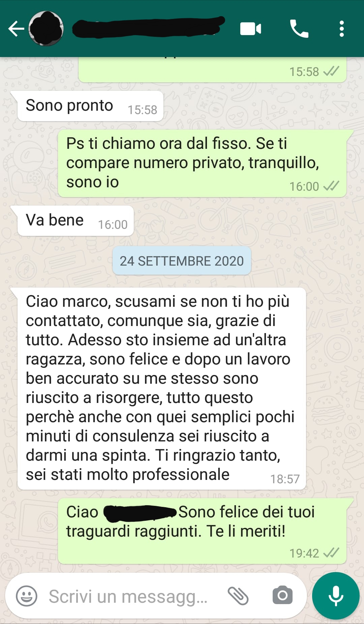The width and height of the screenshot is (364, 624).
Task: Tap the blacked-out contact name in header
Action: coord(148,27)
